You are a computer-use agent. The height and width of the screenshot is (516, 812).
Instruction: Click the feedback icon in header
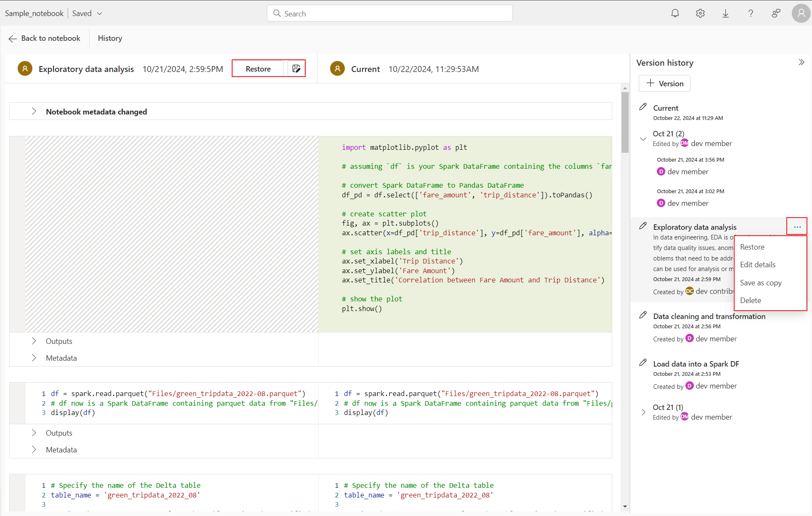coord(776,13)
